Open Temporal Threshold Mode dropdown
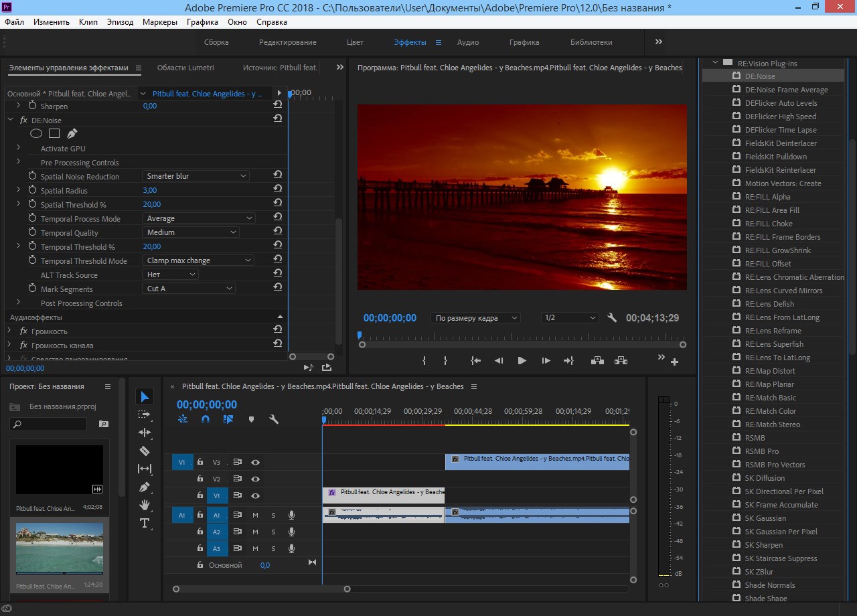857x616 pixels. coord(197,260)
